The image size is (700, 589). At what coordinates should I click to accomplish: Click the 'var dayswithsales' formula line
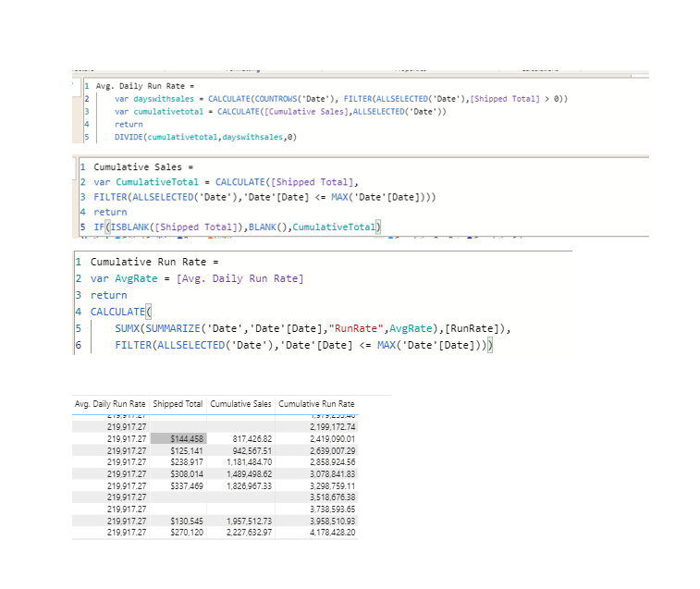341,99
